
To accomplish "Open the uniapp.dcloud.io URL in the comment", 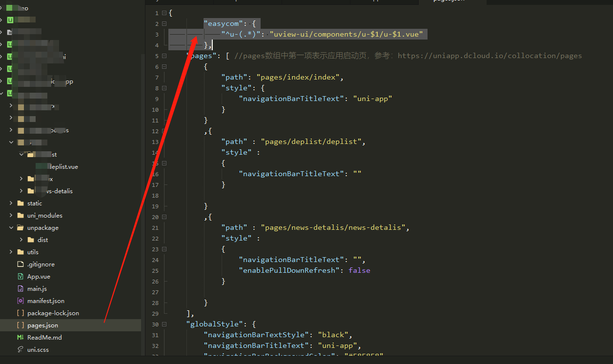I will coord(490,56).
